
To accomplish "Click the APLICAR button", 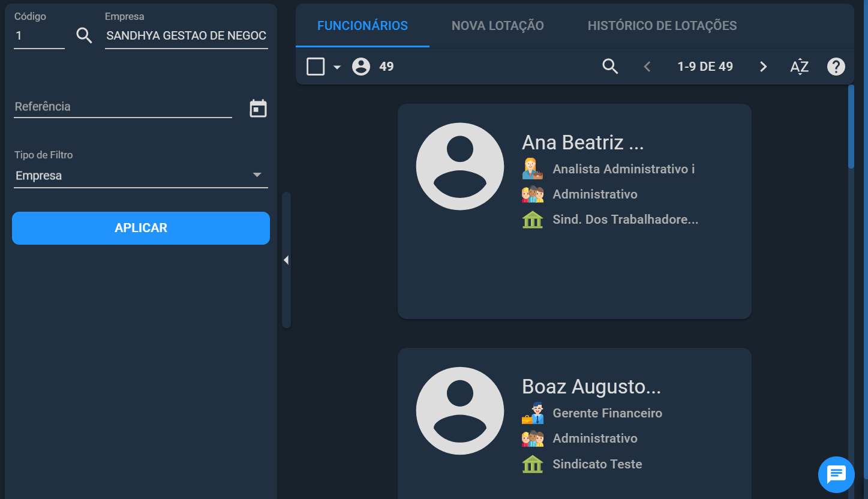I will pos(141,228).
